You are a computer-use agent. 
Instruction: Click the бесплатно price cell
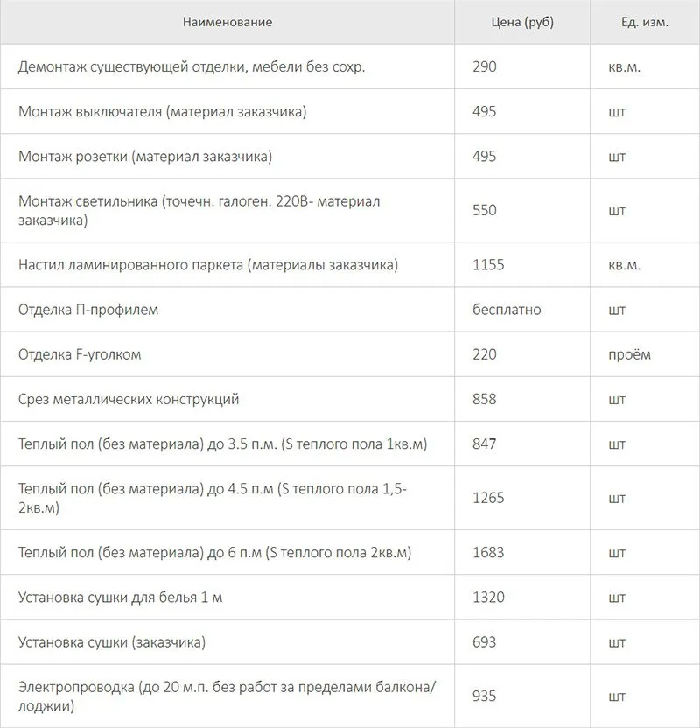pos(507,310)
